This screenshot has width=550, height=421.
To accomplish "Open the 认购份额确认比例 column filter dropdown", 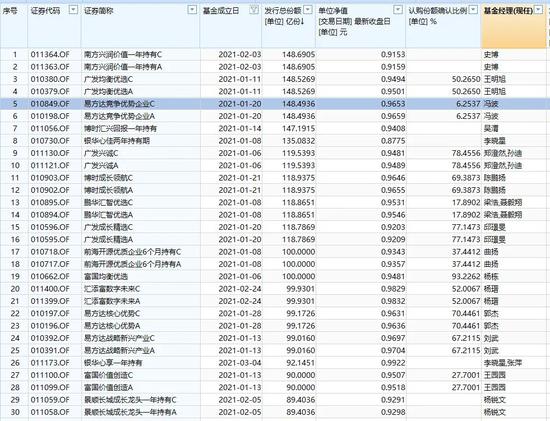I will [474, 10].
